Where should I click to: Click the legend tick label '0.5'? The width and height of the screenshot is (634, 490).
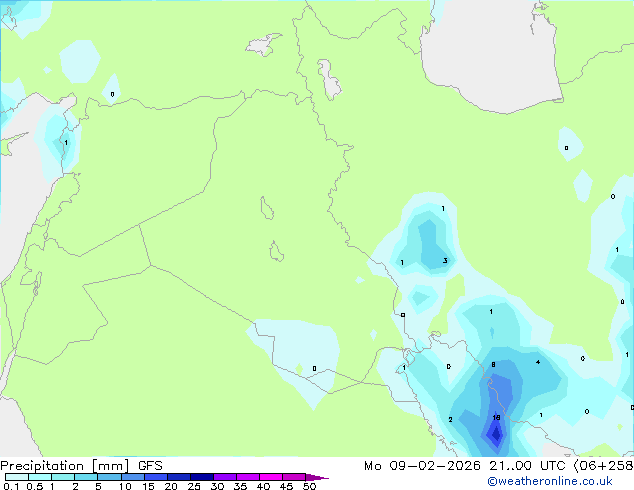35,486
